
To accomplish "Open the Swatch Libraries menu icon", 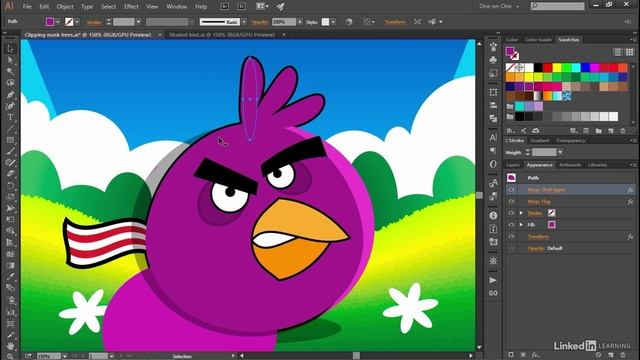I will point(510,131).
